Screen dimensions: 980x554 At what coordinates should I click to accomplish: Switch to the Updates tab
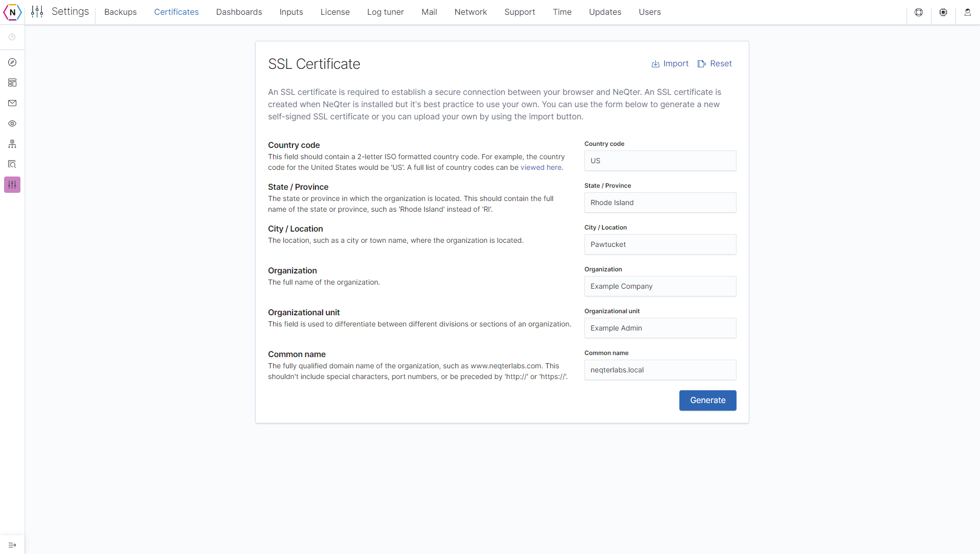click(x=605, y=12)
